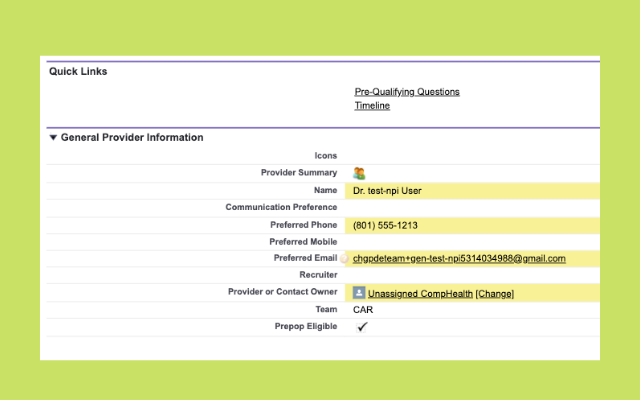This screenshot has width=640, height=400.
Task: Click the General Provider Information heading text
Action: click(x=132, y=138)
